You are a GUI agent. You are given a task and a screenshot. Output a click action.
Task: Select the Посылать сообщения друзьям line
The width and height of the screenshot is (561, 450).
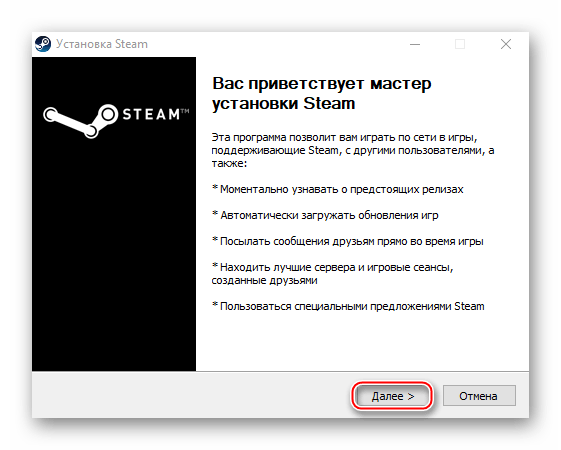coord(347,241)
